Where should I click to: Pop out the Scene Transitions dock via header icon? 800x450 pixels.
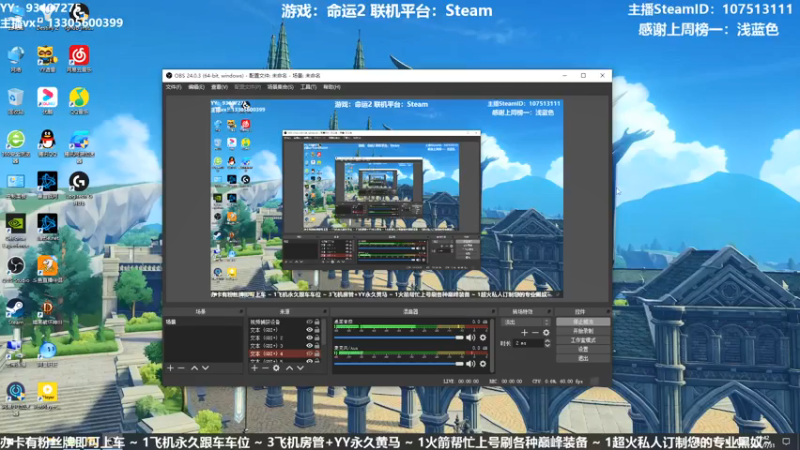point(549,311)
